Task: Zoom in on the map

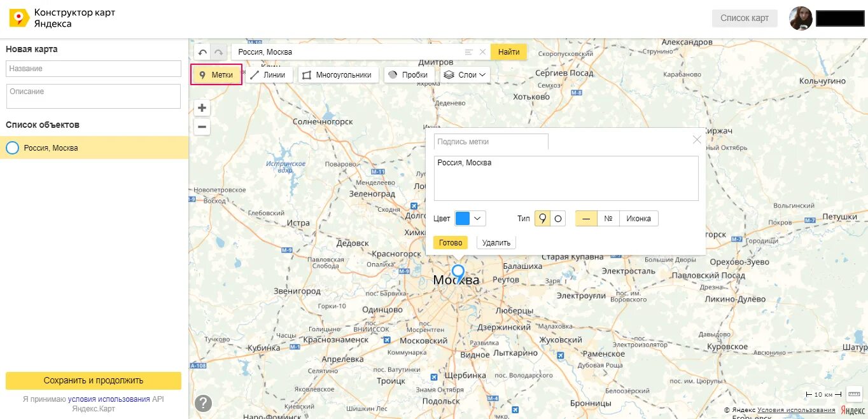Action: point(202,108)
